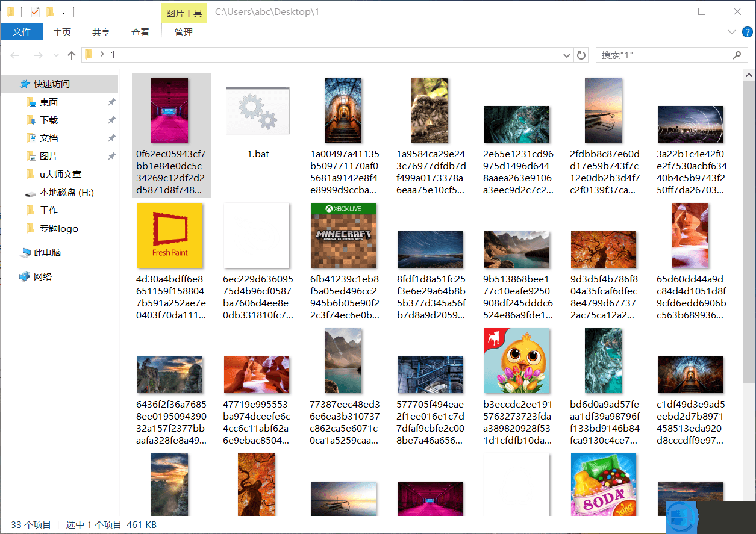
Task: Click into the search "1" box
Action: click(x=672, y=55)
